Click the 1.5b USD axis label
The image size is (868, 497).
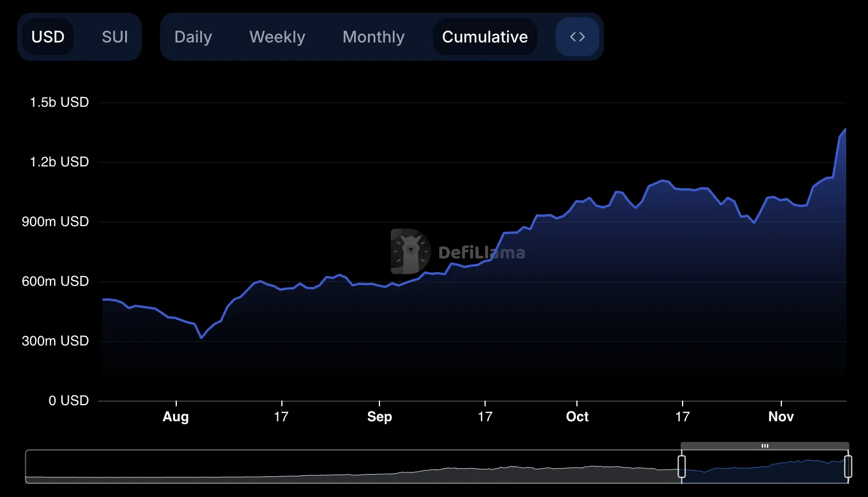click(x=59, y=102)
